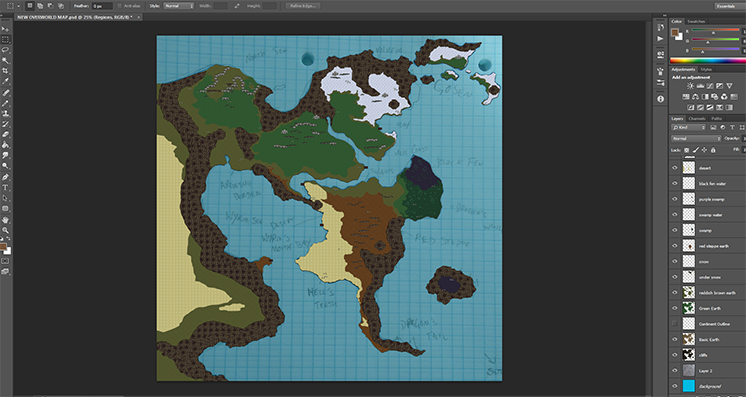Screen dimensions: 746x397
Task: Open the Essentials workspace switcher
Action: [727, 6]
